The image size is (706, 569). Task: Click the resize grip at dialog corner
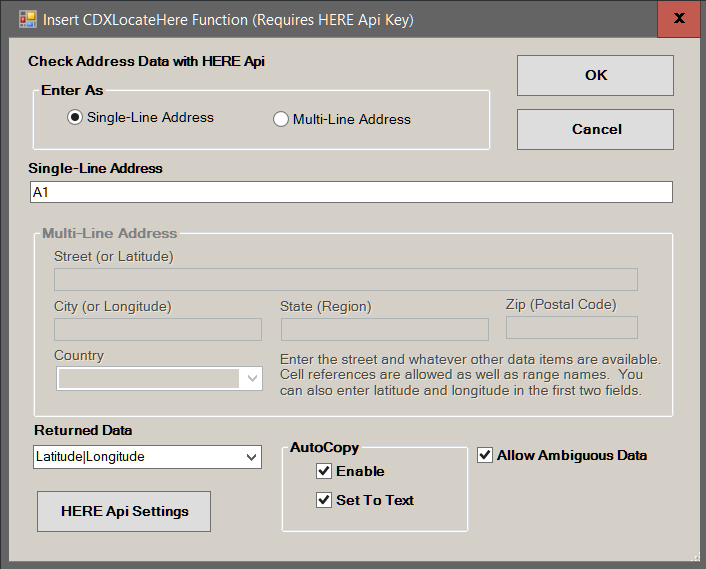point(695,557)
